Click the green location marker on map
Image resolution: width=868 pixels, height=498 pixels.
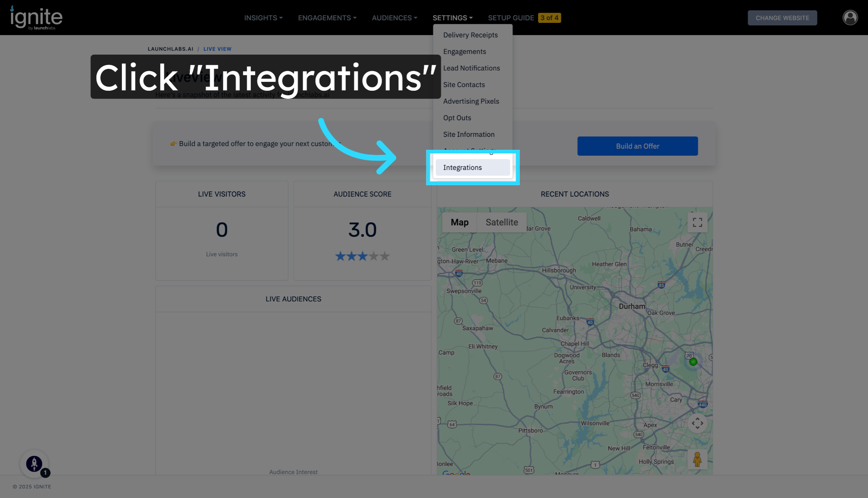point(693,362)
